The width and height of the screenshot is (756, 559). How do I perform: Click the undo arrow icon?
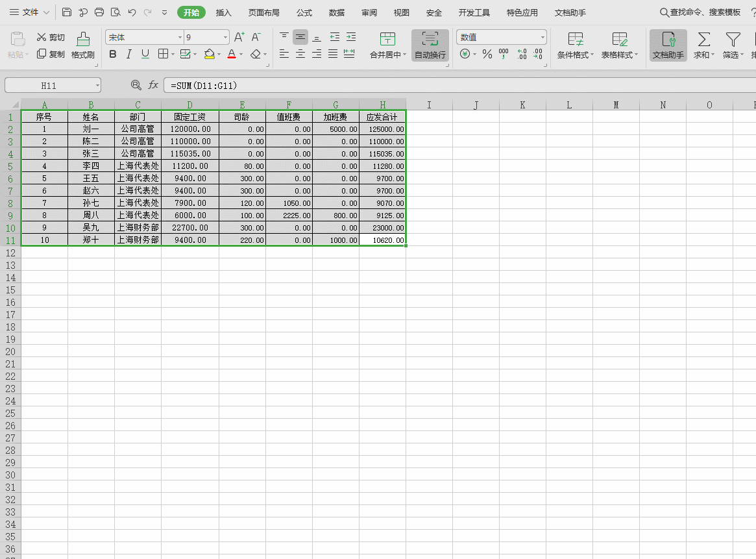click(132, 12)
